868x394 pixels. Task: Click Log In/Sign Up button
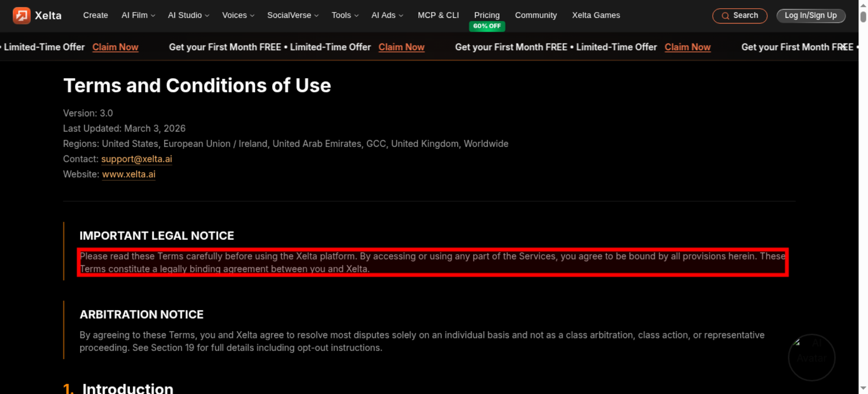pos(811,16)
